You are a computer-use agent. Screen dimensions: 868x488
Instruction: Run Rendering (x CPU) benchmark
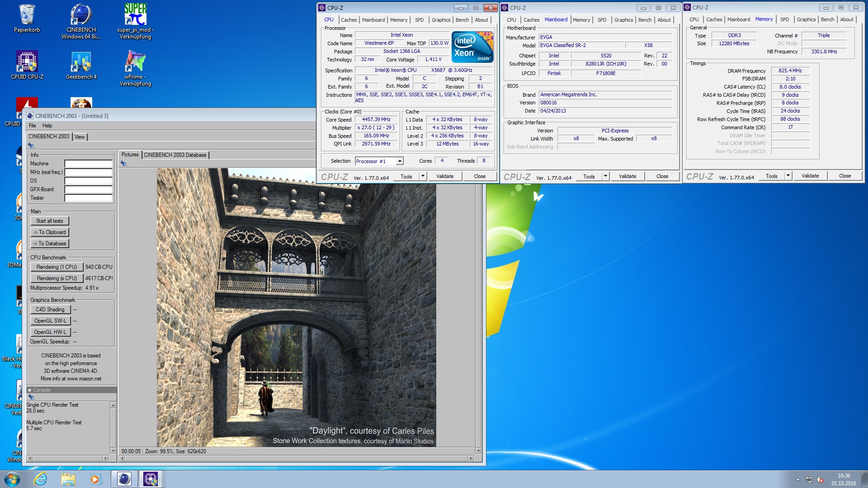(x=57, y=278)
